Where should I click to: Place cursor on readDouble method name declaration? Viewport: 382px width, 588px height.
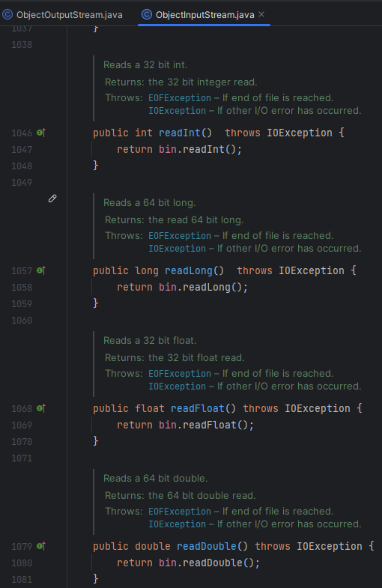207,546
